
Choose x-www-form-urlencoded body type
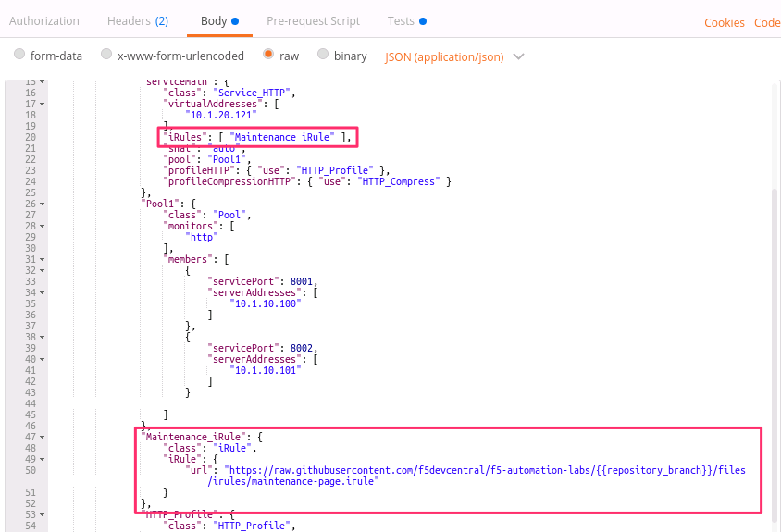(x=106, y=54)
